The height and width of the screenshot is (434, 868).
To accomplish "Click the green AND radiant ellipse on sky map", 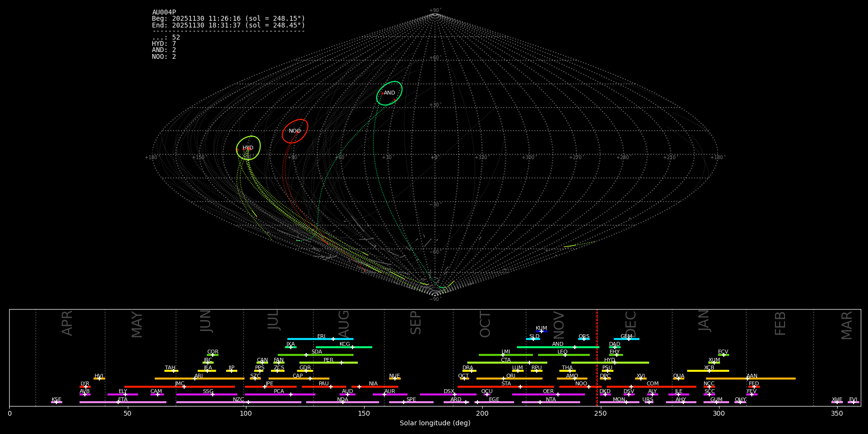I will [389, 93].
